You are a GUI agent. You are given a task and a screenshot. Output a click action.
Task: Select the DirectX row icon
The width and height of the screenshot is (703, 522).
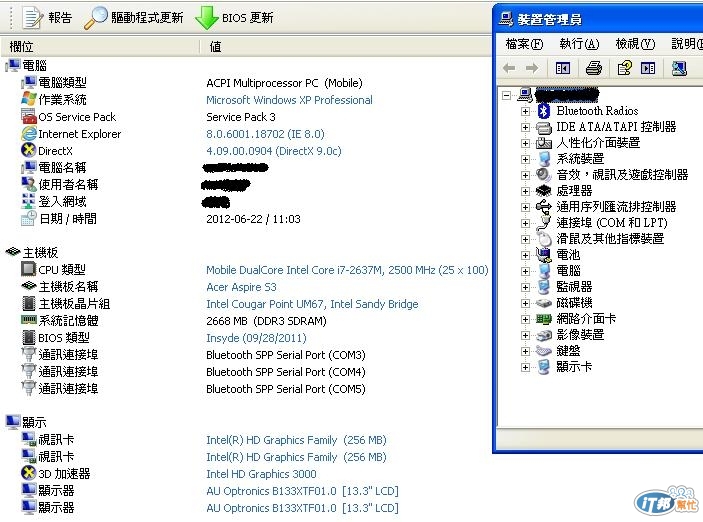point(29,150)
